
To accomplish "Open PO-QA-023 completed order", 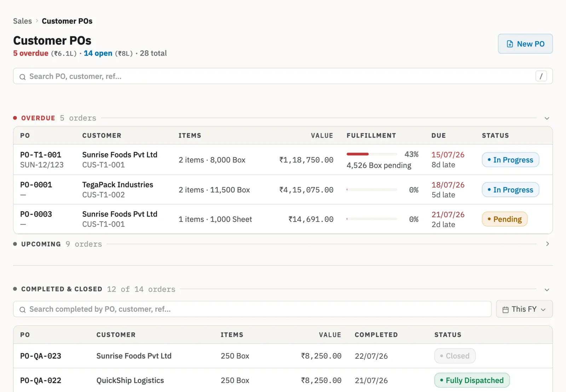I will pos(283,356).
